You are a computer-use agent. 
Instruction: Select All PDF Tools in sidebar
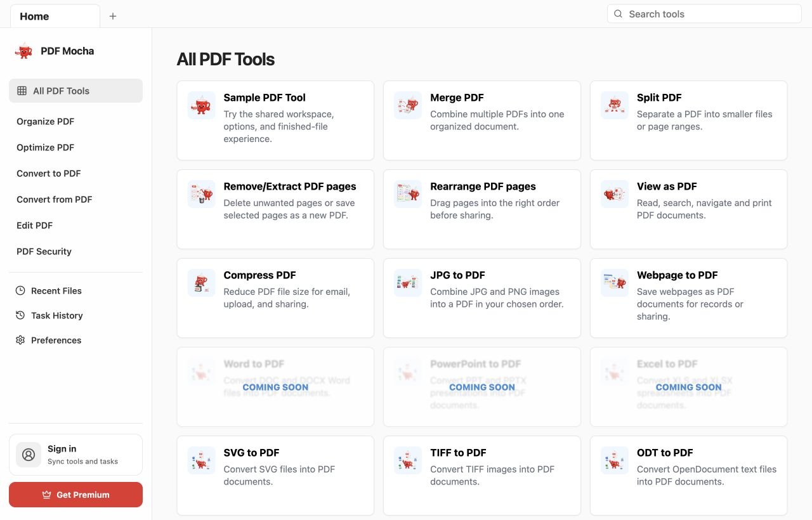point(75,91)
